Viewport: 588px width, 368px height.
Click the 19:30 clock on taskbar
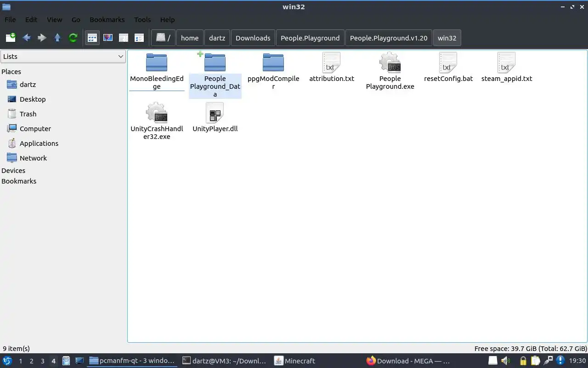click(x=577, y=361)
